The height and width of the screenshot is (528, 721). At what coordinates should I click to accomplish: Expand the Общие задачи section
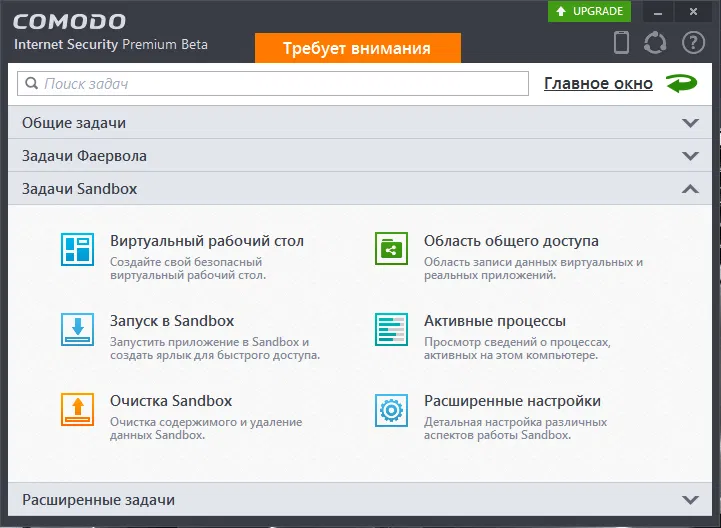click(689, 123)
